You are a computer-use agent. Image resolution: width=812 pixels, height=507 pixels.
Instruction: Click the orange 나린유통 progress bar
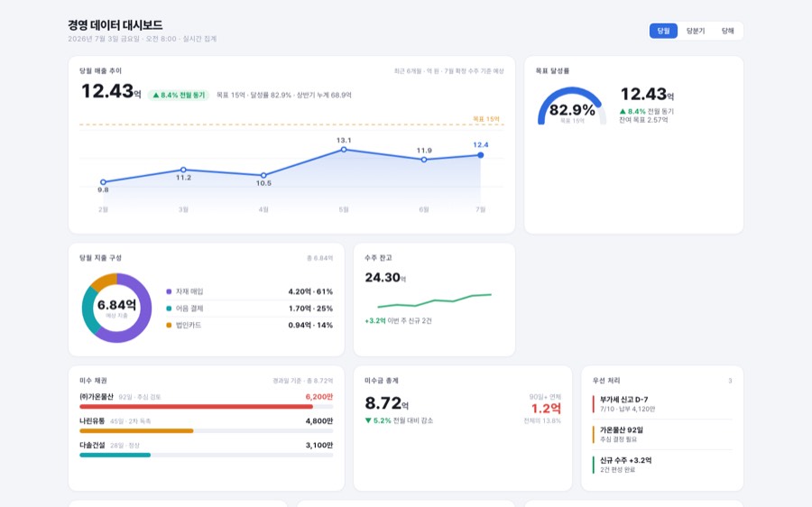tap(136, 431)
